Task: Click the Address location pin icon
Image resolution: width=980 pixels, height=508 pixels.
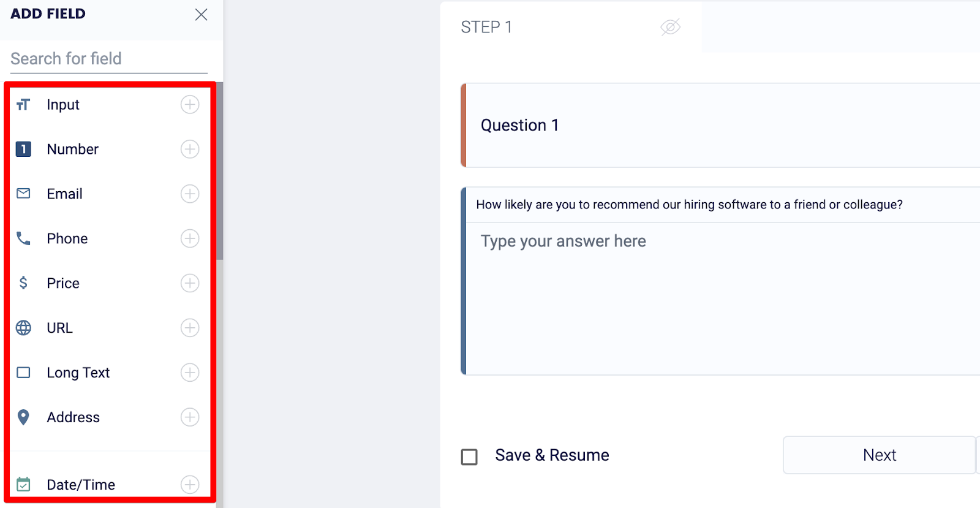Action: pos(23,417)
